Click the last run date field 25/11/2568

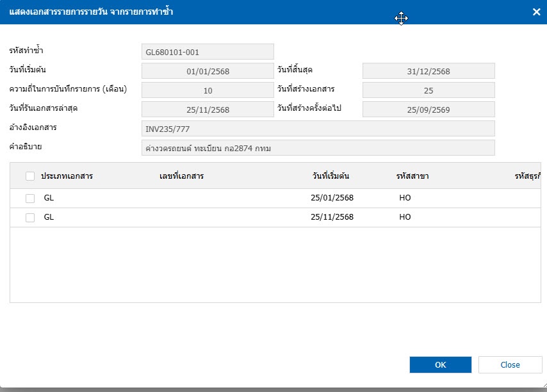(208, 110)
